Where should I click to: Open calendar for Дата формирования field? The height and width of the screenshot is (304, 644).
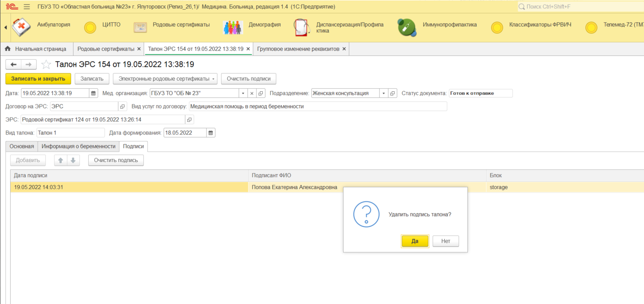pyautogui.click(x=211, y=133)
